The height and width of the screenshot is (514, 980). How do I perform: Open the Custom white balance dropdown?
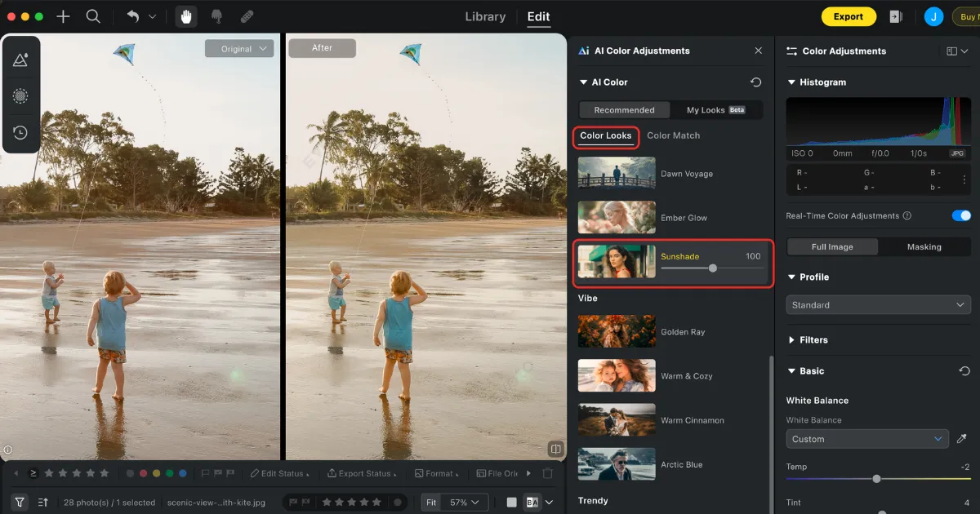pos(867,439)
